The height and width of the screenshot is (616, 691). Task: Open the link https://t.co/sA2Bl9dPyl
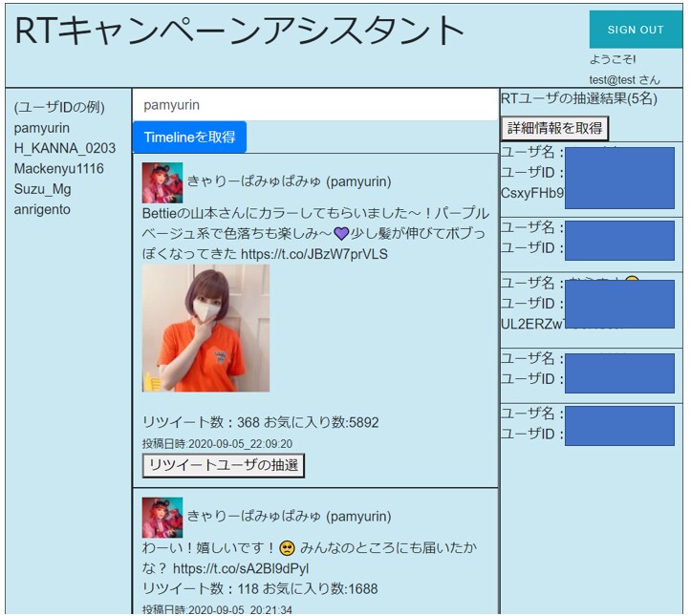tap(241, 568)
